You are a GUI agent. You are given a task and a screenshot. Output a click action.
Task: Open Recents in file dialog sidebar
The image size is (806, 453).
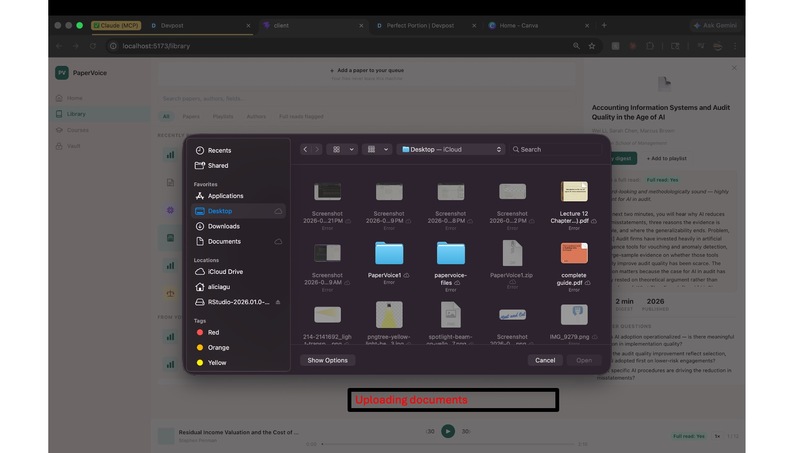click(219, 150)
